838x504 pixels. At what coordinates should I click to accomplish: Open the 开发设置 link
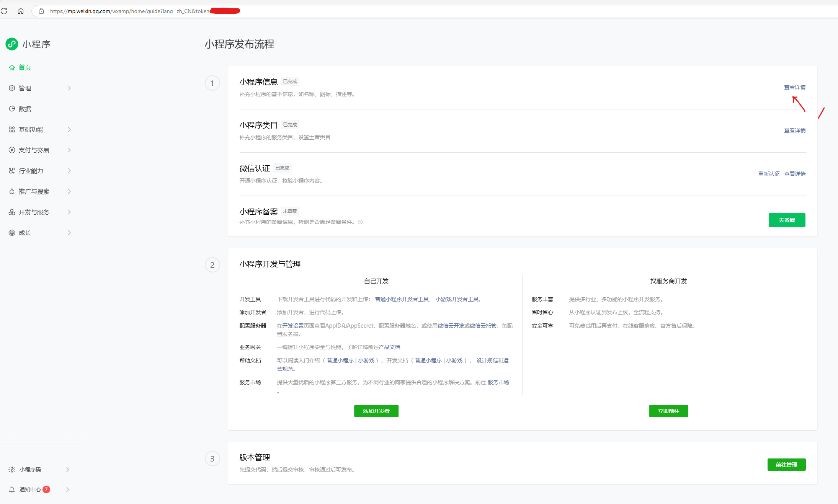tap(293, 326)
